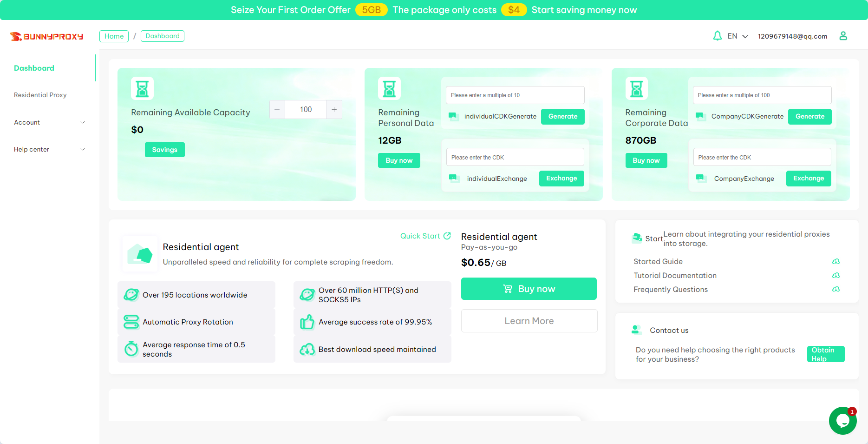Select Dashboard in the sidebar
Viewport: 868px width, 444px height.
[34, 68]
